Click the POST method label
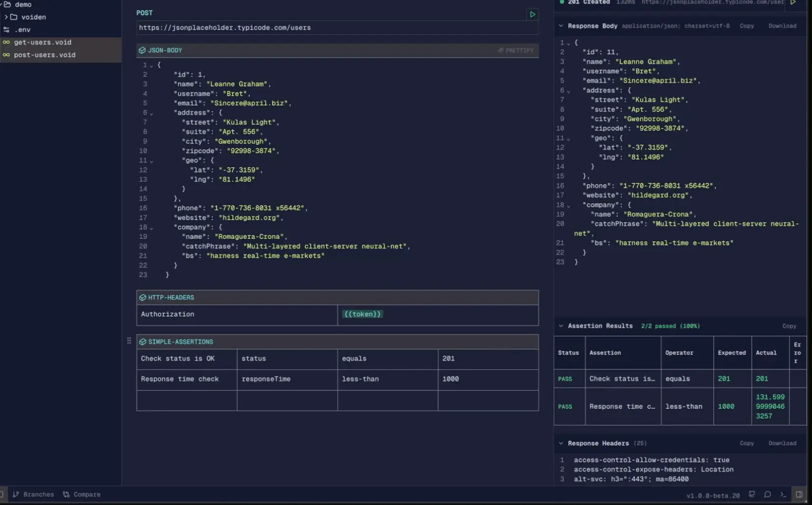The image size is (812, 505). point(144,13)
